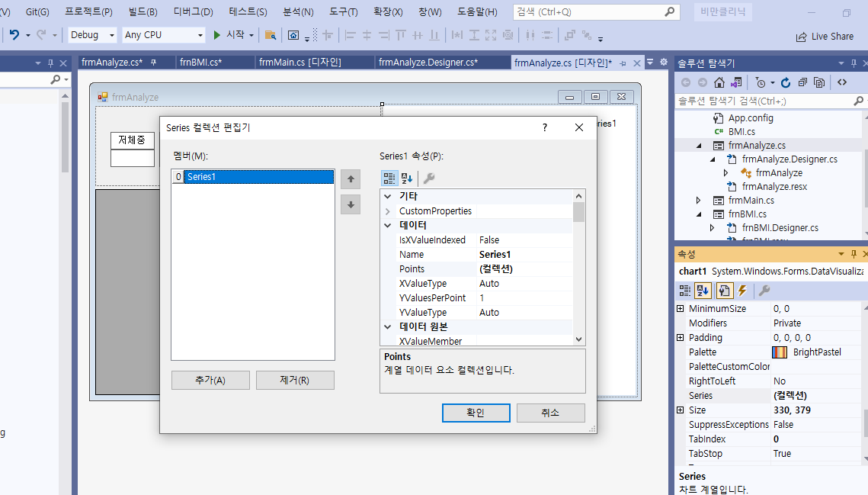868x495 pixels.
Task: Click Show All Files icon in Solution Explorer
Action: click(x=819, y=82)
